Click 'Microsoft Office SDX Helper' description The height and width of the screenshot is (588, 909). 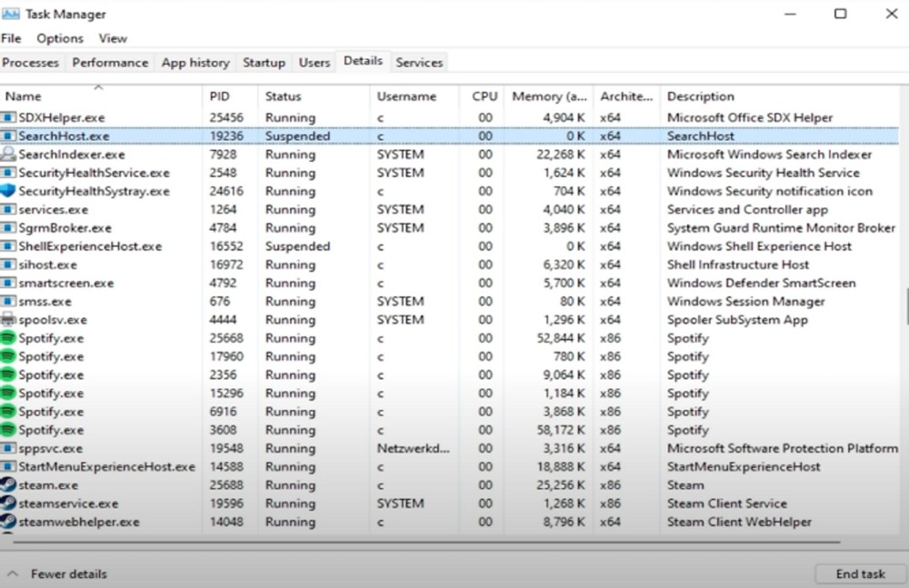(x=750, y=118)
